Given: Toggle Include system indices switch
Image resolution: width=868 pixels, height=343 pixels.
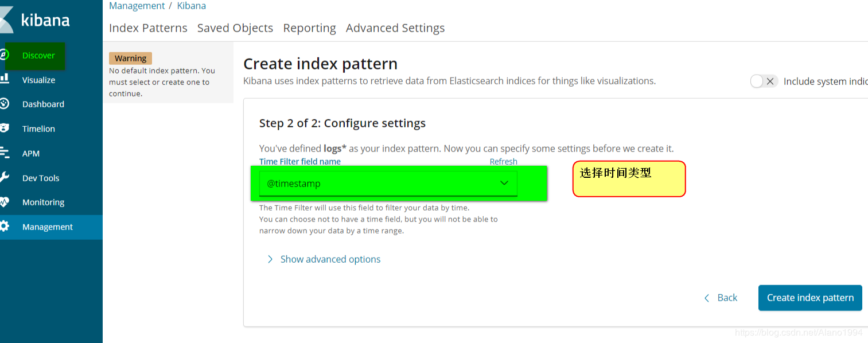Looking at the screenshot, I should (x=764, y=81).
